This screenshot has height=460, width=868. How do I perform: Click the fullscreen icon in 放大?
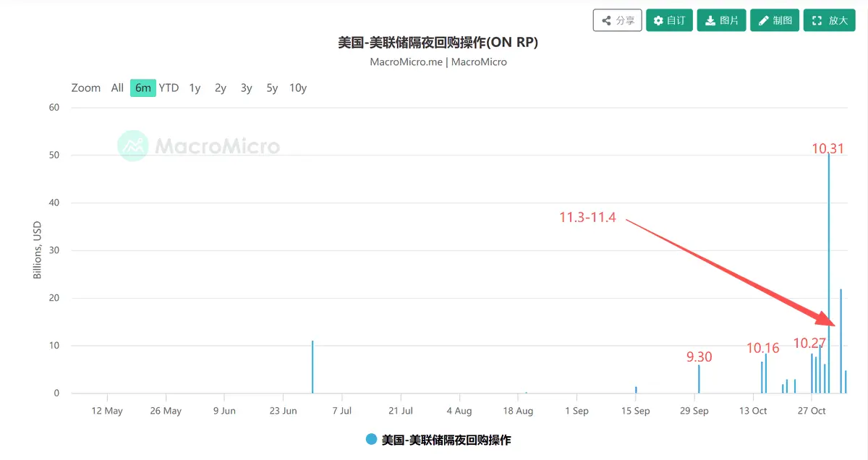817,20
